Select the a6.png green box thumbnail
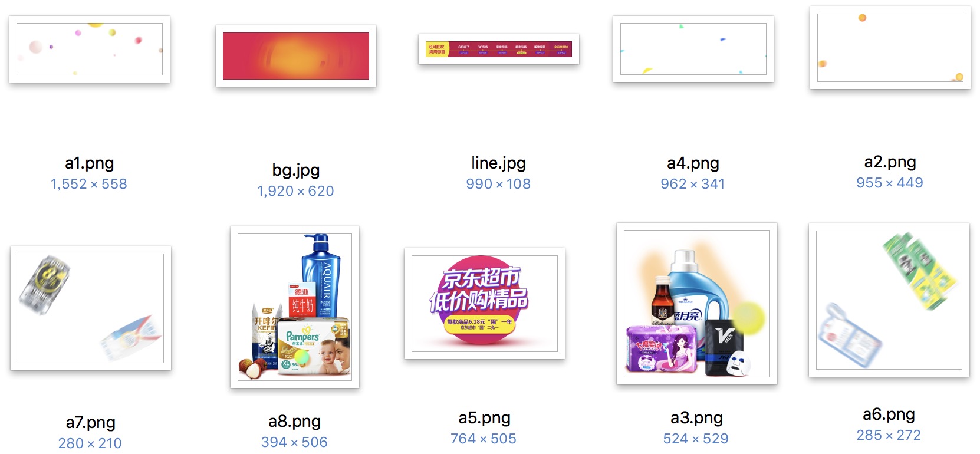This screenshot has width=980, height=454. 889,300
